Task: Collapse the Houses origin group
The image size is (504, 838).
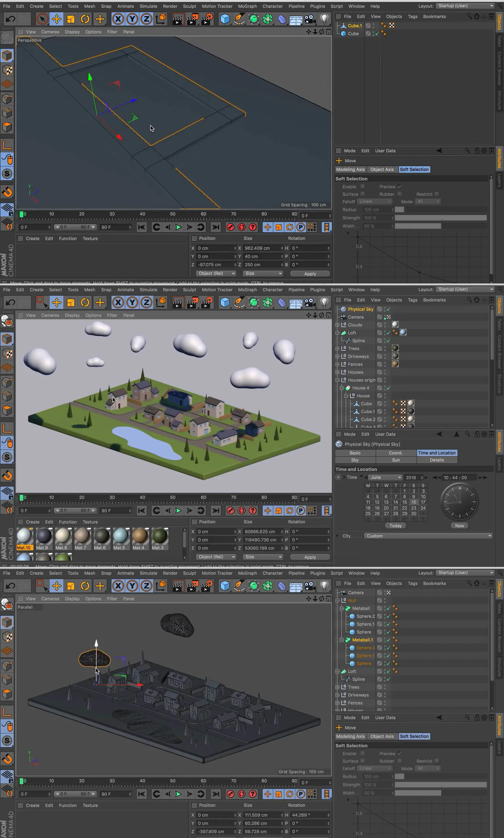Action: click(x=338, y=380)
